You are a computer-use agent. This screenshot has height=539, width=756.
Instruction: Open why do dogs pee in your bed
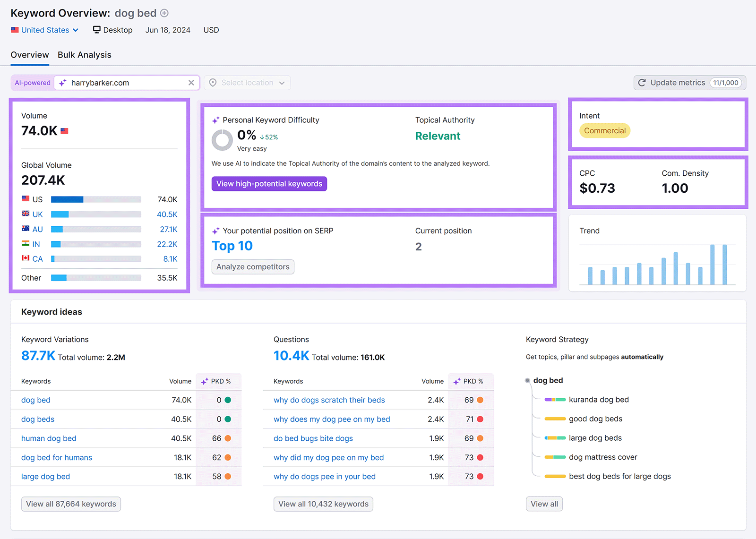tap(325, 477)
